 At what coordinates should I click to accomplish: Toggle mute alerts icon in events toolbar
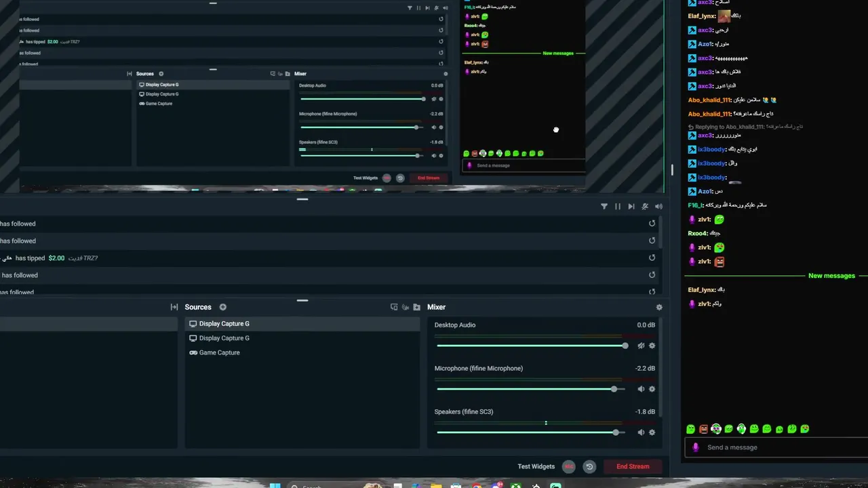(645, 206)
